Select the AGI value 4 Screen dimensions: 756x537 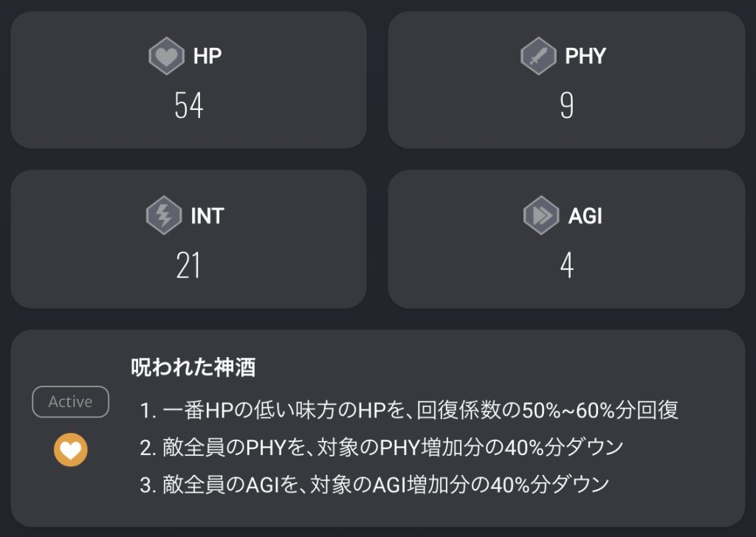coord(566,266)
